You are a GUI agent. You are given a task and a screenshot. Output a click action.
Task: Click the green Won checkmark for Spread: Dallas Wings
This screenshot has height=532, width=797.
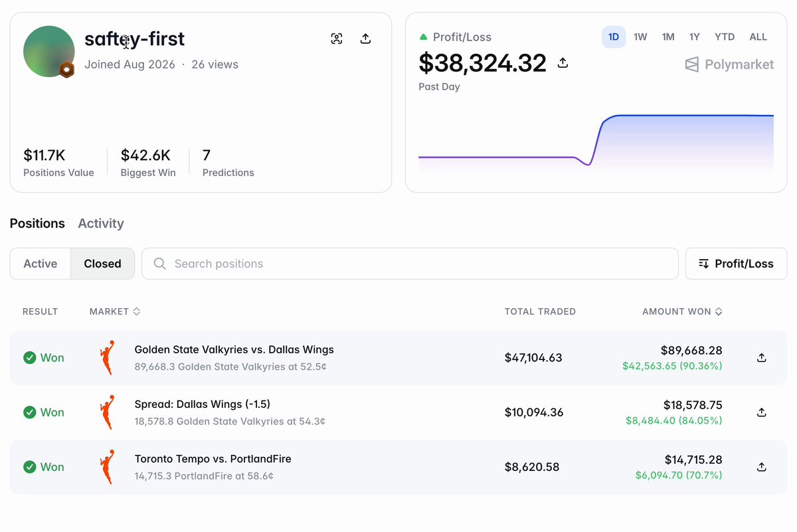(x=30, y=412)
